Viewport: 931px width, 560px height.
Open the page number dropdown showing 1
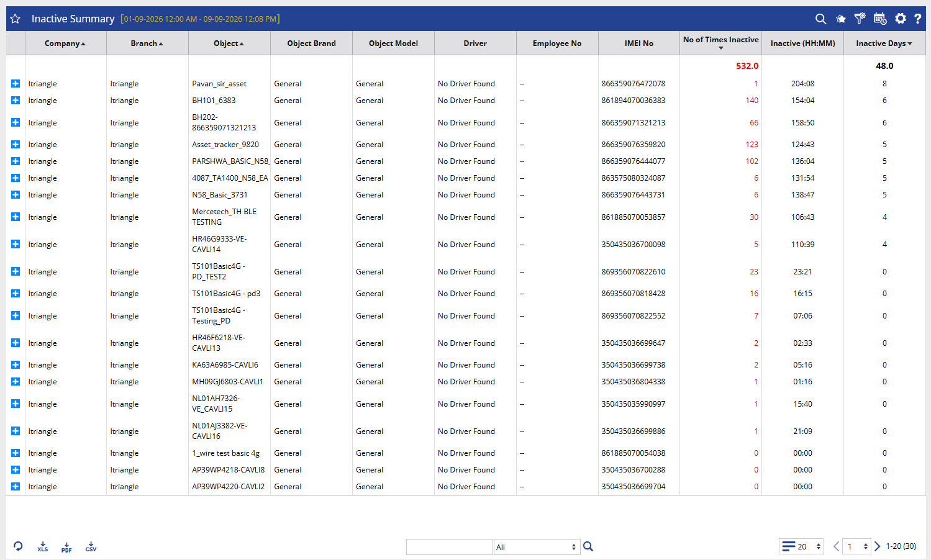click(857, 546)
